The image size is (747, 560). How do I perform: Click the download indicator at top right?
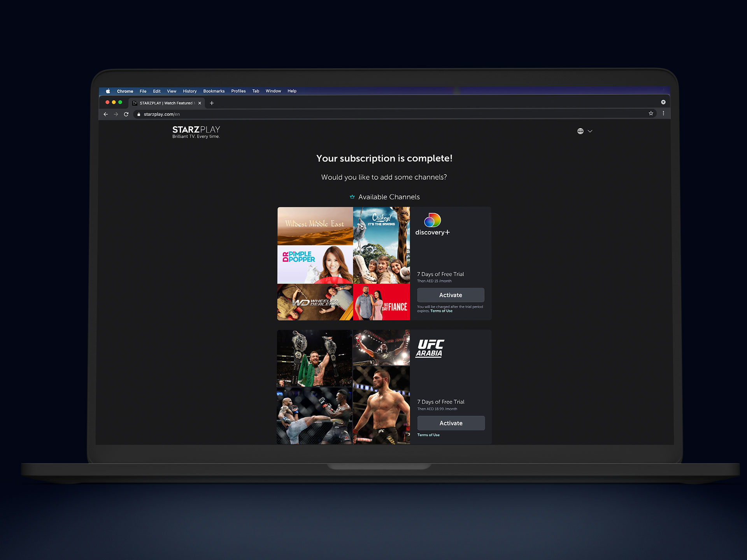(663, 102)
